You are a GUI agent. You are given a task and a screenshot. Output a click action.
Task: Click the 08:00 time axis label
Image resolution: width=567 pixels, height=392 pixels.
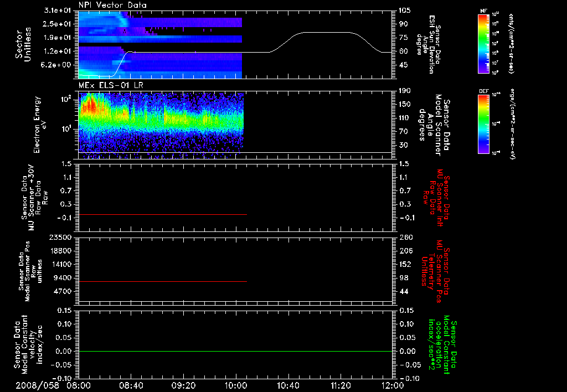79,385
